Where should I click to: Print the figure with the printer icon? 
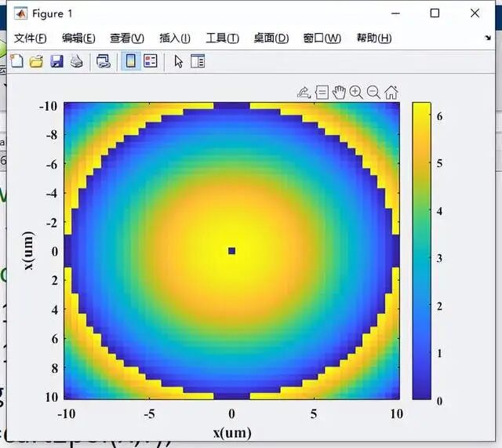point(76,61)
